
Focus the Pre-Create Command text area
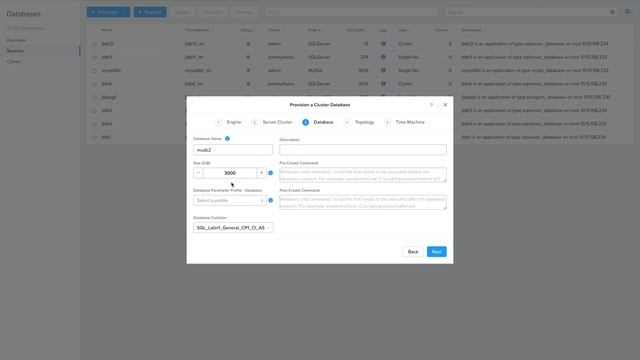coord(363,175)
